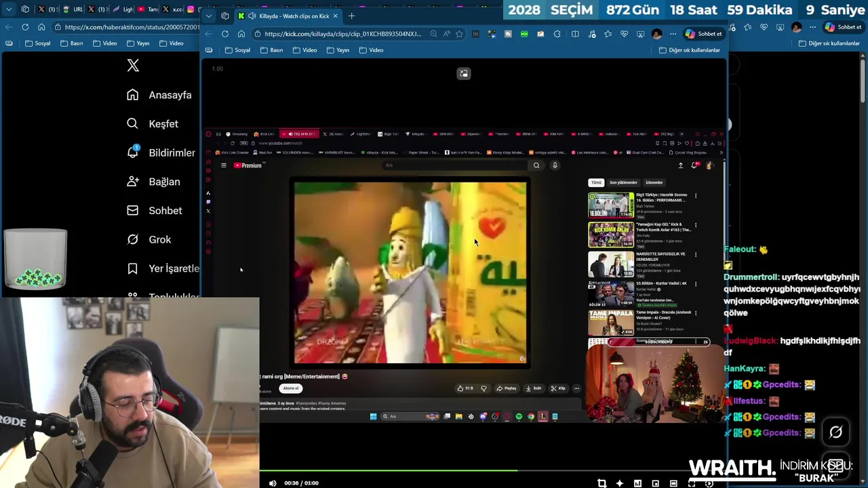Go back in the Kick browser window
The width and height of the screenshot is (868, 488).
[209, 34]
